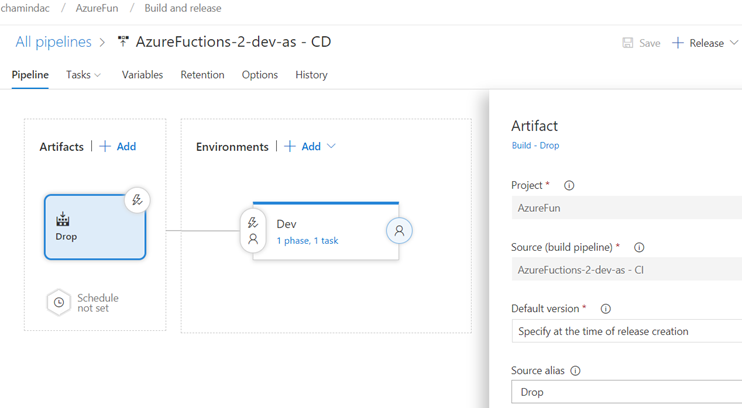Click the Source alias info icon

pyautogui.click(x=575, y=371)
